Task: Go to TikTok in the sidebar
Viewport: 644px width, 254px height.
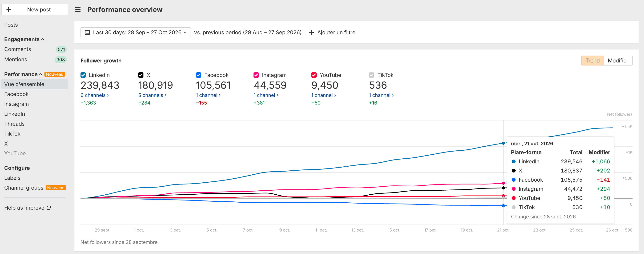Action: [x=12, y=134]
